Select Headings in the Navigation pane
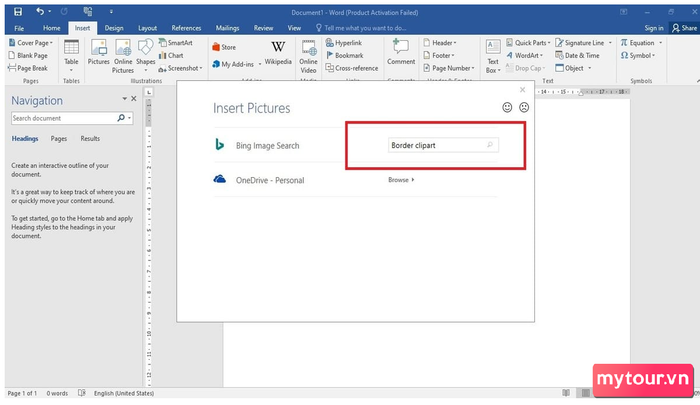The width and height of the screenshot is (700, 405). click(25, 139)
